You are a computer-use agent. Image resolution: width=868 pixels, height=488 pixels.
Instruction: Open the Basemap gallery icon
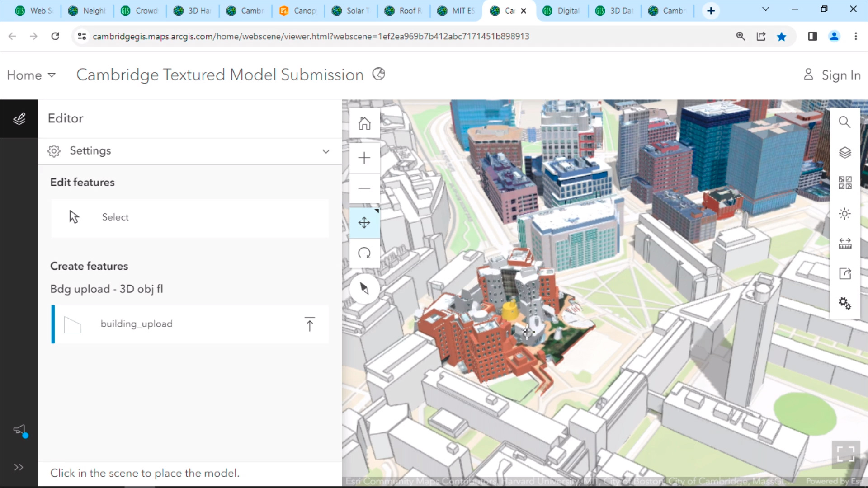tap(844, 183)
